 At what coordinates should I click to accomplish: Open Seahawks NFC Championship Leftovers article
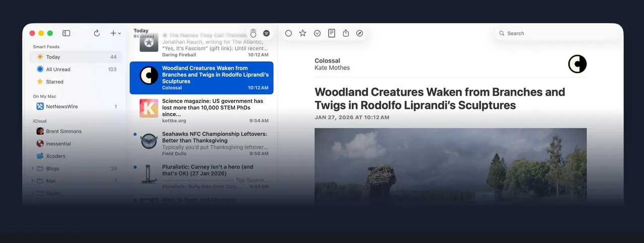pyautogui.click(x=201, y=144)
